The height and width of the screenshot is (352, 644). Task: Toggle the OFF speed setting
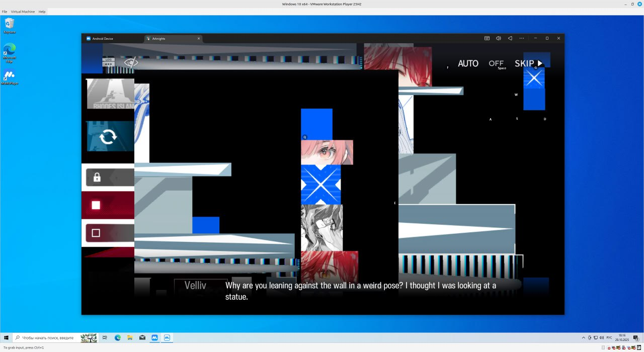click(496, 63)
